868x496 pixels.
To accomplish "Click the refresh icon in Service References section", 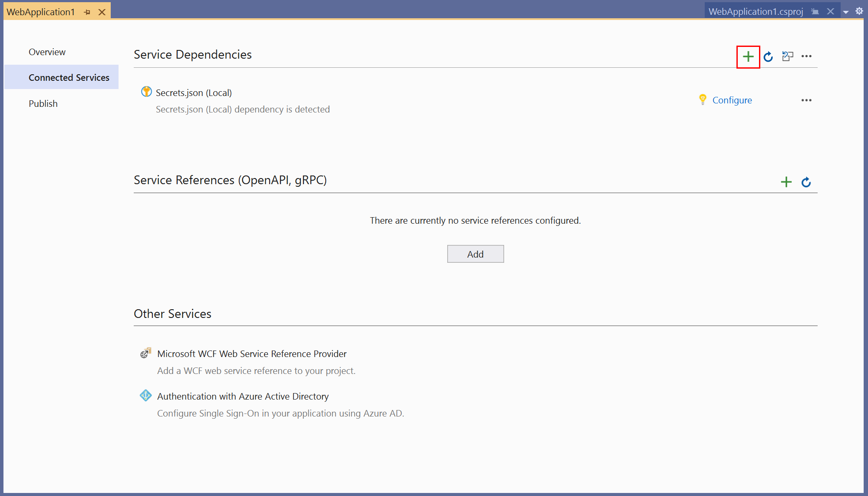I will [x=805, y=181].
